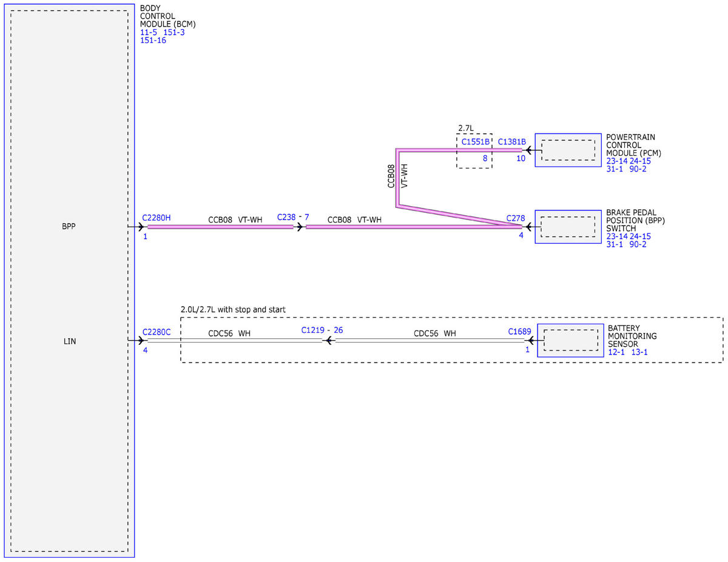Click the C238 connector label
The image size is (728, 562).
(x=286, y=216)
